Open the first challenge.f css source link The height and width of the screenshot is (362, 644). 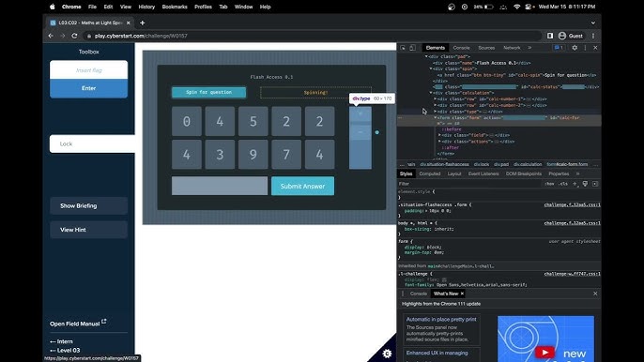(572, 204)
